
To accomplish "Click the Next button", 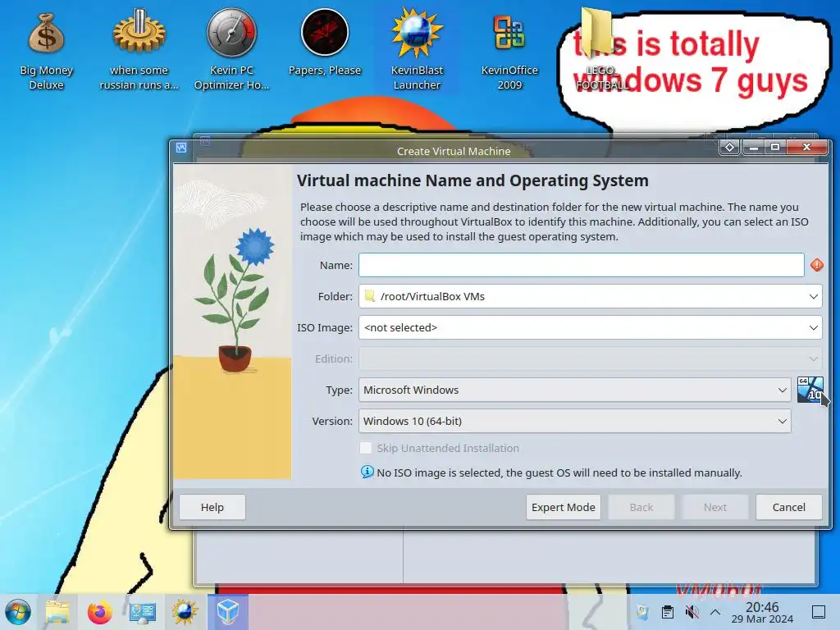I will tap(715, 507).
